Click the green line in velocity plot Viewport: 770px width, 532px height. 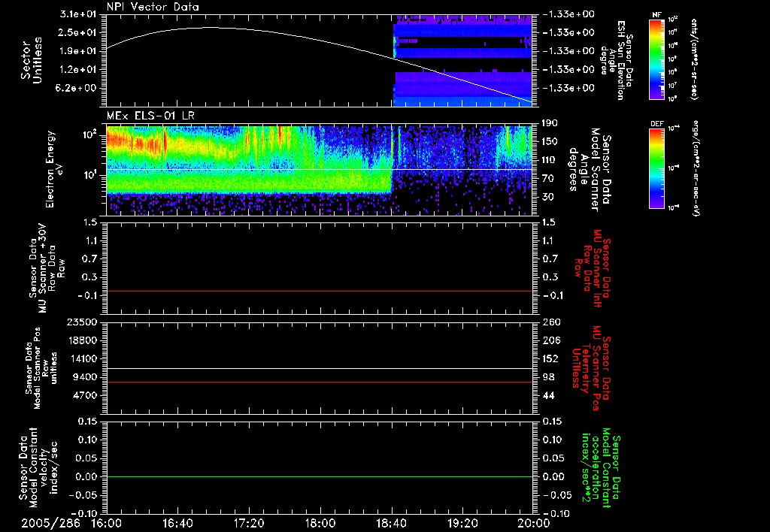pyautogui.click(x=320, y=476)
